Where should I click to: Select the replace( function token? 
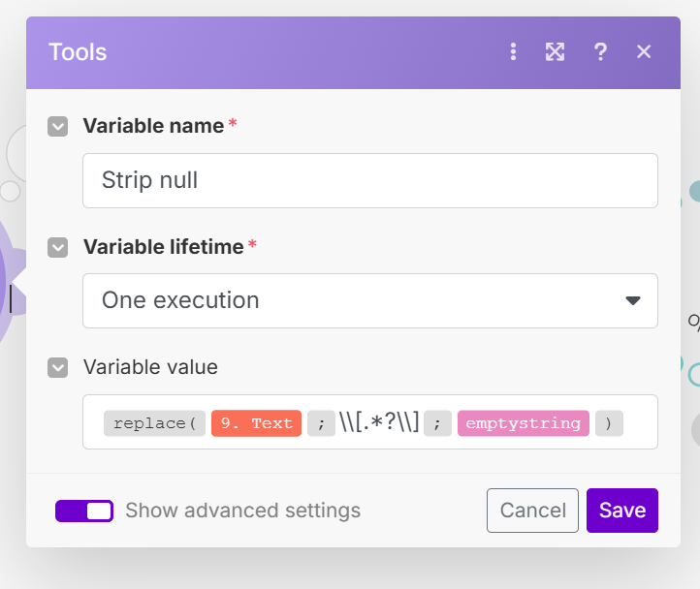pos(154,423)
